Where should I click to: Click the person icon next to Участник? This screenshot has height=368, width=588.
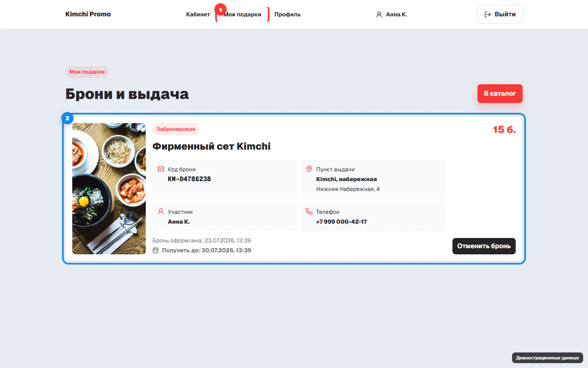(161, 211)
